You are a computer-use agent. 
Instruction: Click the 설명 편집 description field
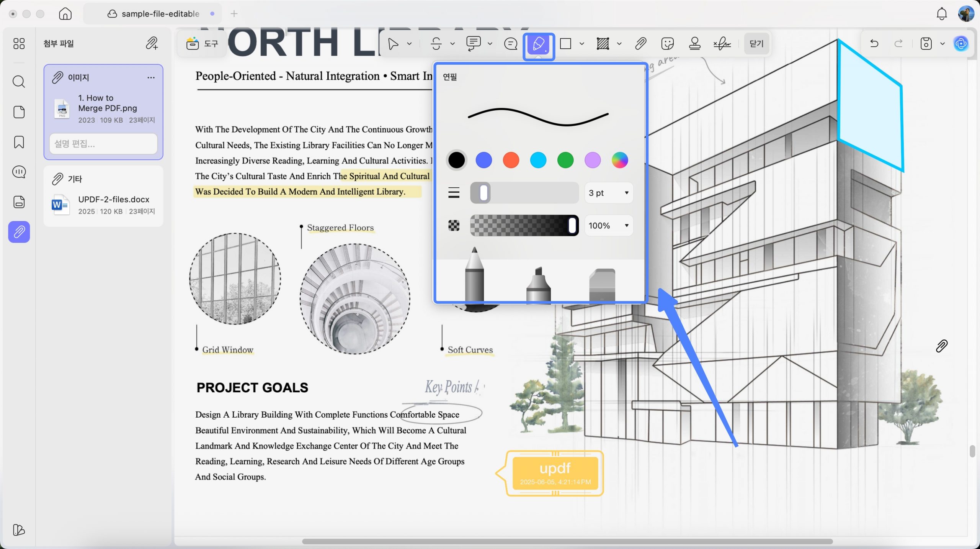pyautogui.click(x=103, y=144)
